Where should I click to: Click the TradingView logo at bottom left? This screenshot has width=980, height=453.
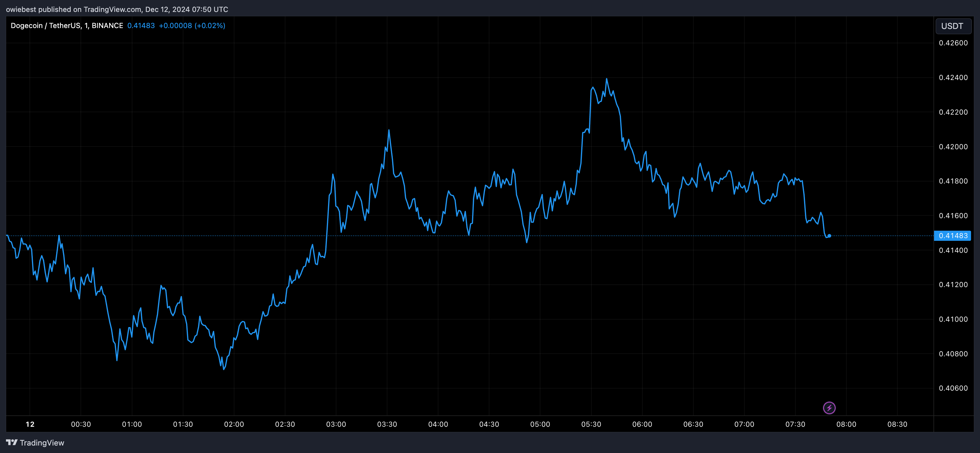35,443
